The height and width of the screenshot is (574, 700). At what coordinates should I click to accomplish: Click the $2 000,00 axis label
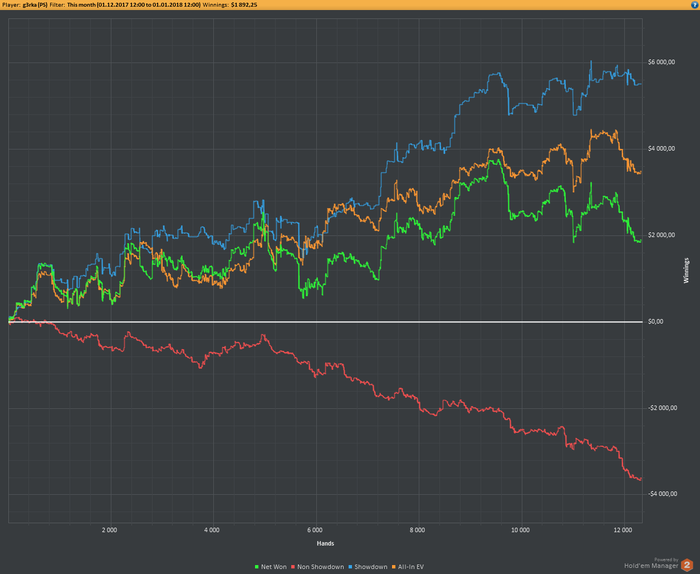pyautogui.click(x=661, y=235)
